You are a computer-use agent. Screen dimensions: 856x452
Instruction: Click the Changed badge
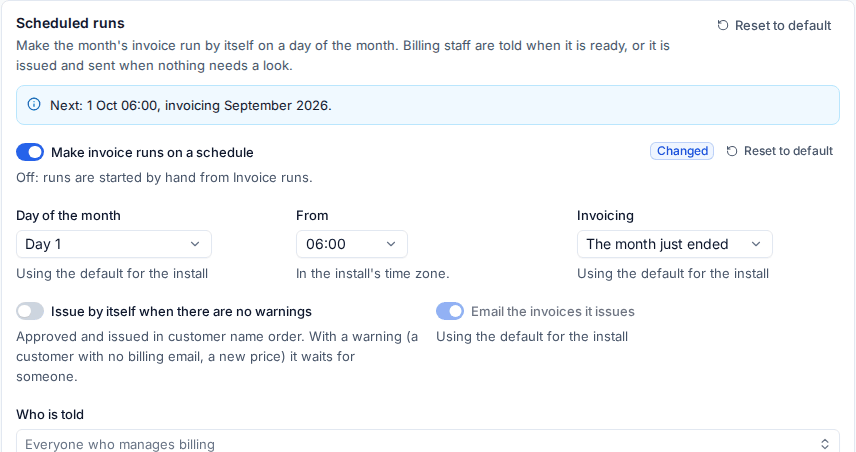coord(682,151)
